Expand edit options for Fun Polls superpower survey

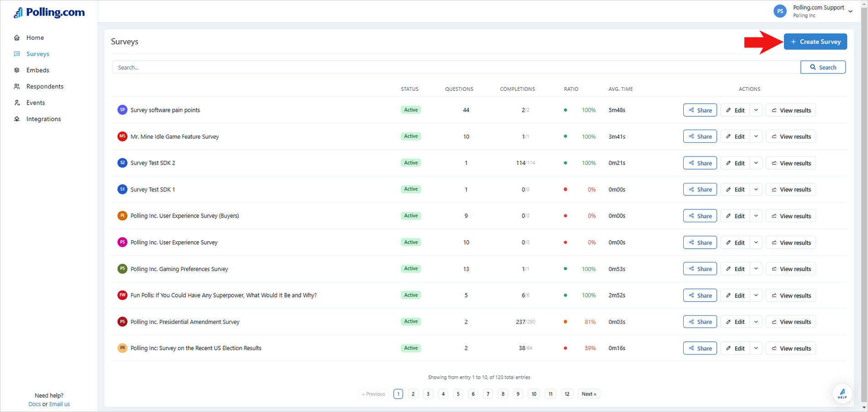[756, 295]
